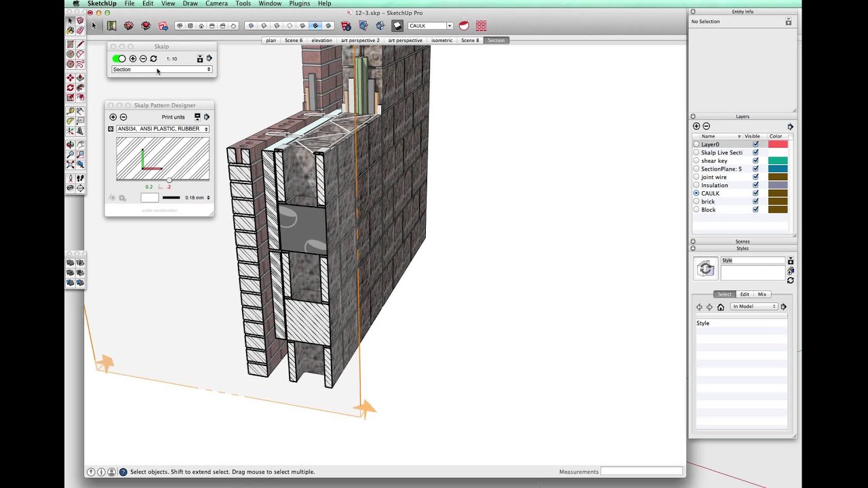
Task: Expand the Scenes panel
Action: [x=693, y=241]
